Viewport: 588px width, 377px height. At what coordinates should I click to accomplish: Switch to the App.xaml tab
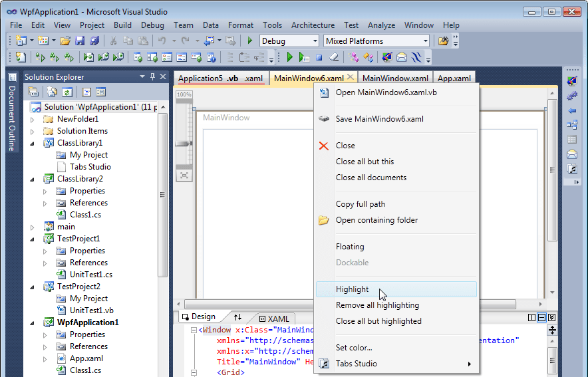click(454, 78)
